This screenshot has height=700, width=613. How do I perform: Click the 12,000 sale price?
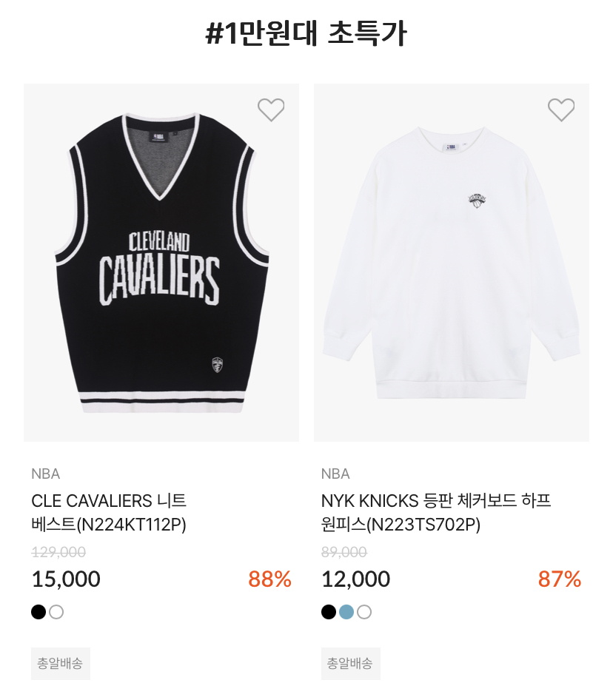[356, 579]
